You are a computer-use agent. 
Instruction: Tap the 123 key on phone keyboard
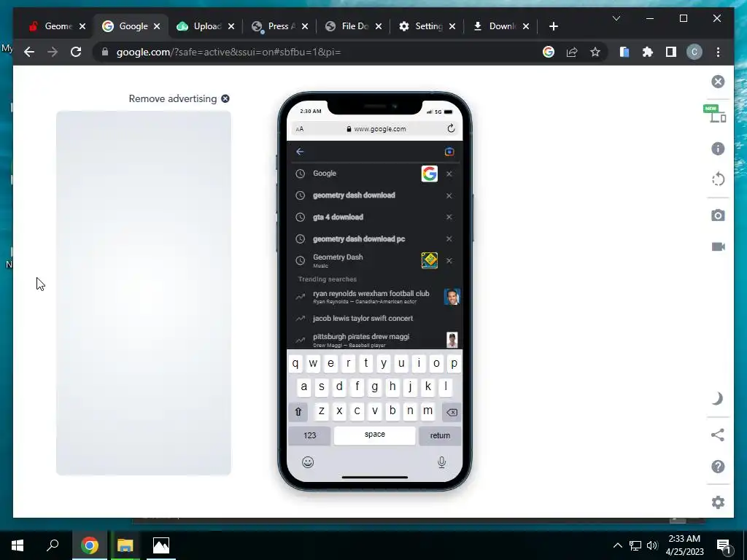click(x=309, y=435)
